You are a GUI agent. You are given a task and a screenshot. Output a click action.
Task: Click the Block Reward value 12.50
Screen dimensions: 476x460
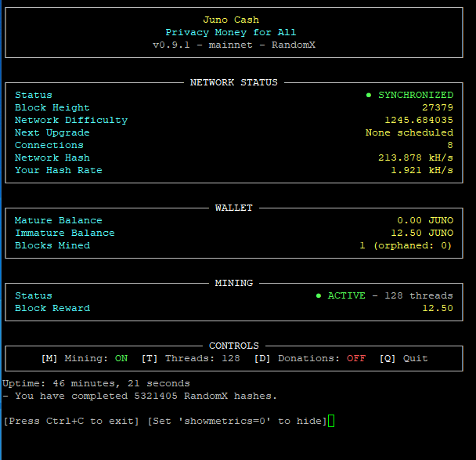point(438,309)
